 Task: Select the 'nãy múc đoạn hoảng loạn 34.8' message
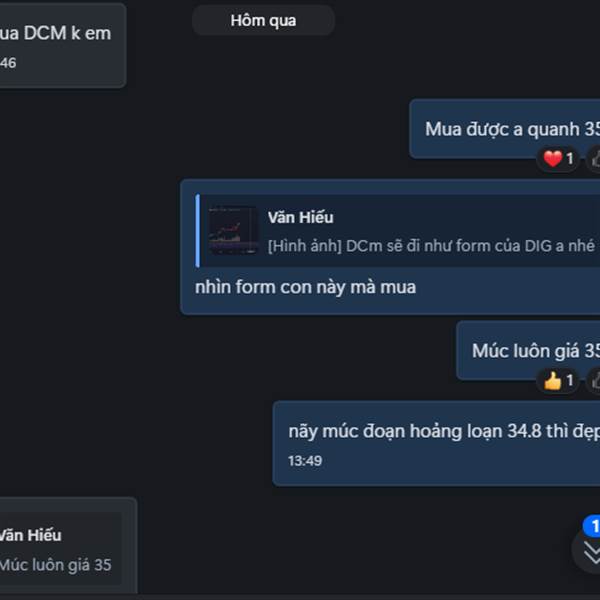(x=436, y=444)
